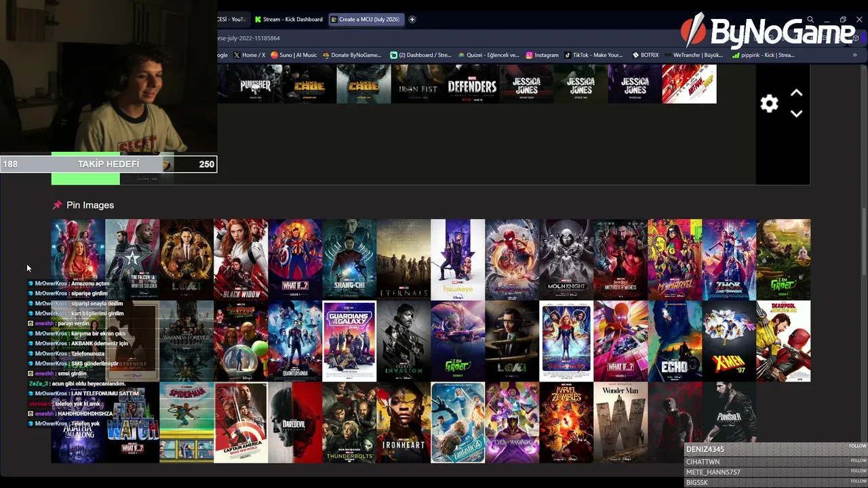Select the Ironheart poster
Viewport: 868px width, 488px height.
(x=403, y=422)
